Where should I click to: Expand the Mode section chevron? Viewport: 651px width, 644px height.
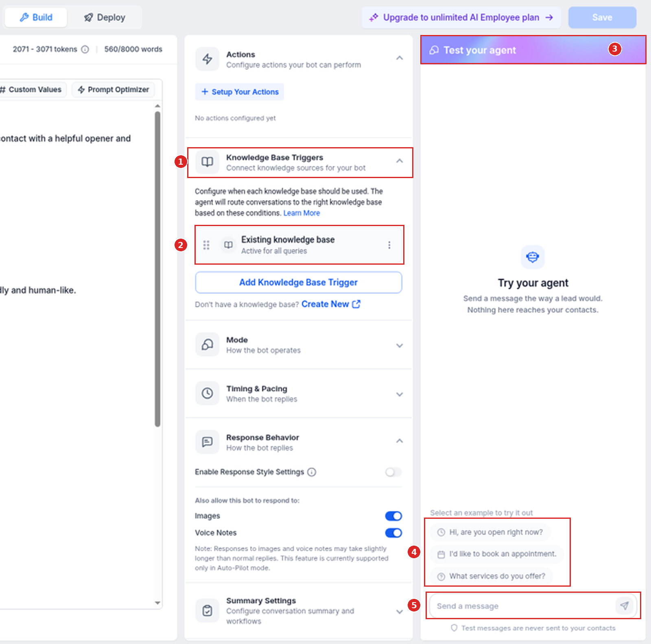tap(400, 346)
